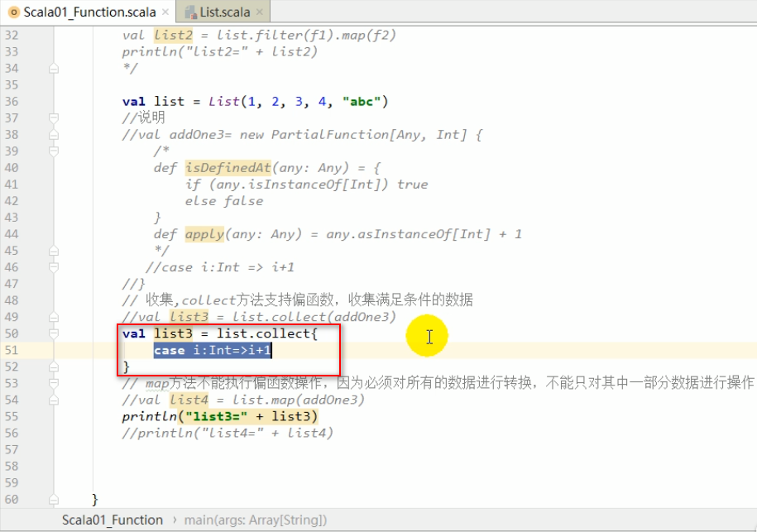Click main(args: Array[String]) breadcrumb

256,520
